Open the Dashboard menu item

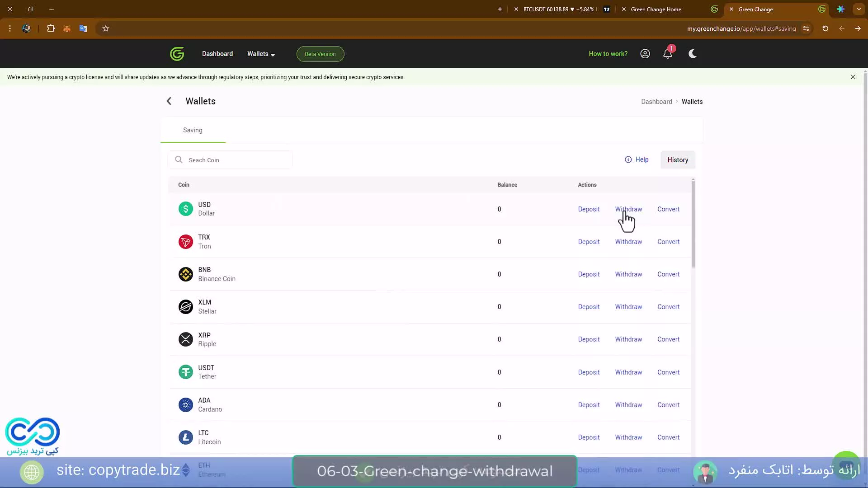[217, 54]
